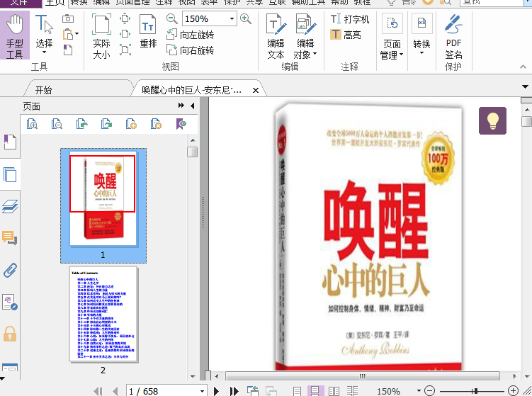Open Digital Signatures sidebar panel

(x=10, y=302)
